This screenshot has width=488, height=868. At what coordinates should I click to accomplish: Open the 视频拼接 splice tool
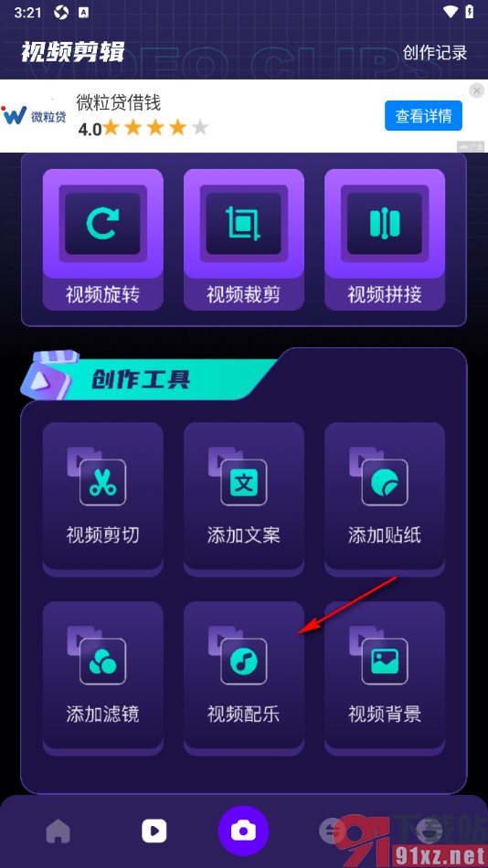tap(385, 239)
